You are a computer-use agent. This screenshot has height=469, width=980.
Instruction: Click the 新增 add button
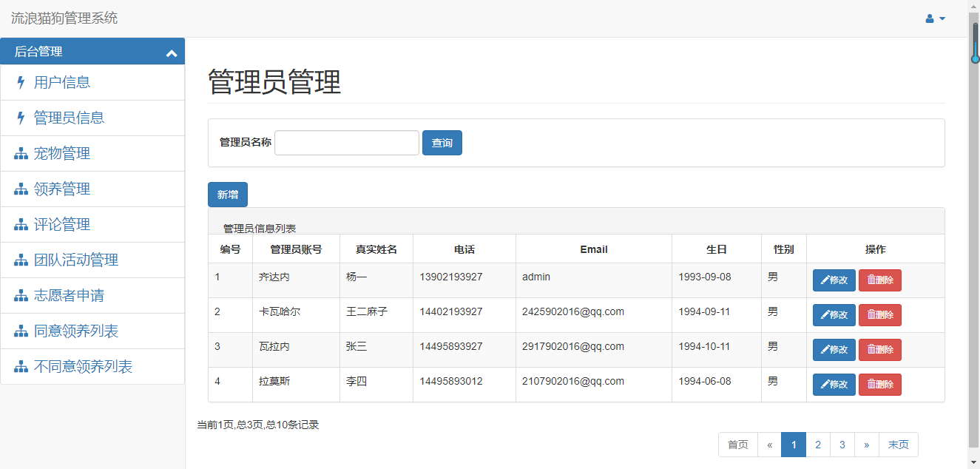pos(228,195)
